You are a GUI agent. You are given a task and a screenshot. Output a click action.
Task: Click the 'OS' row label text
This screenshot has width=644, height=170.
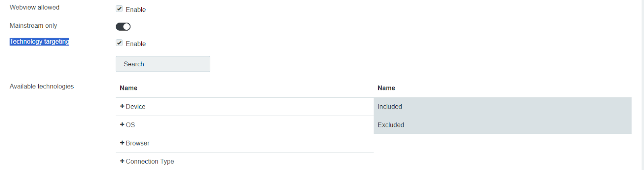[x=130, y=125]
